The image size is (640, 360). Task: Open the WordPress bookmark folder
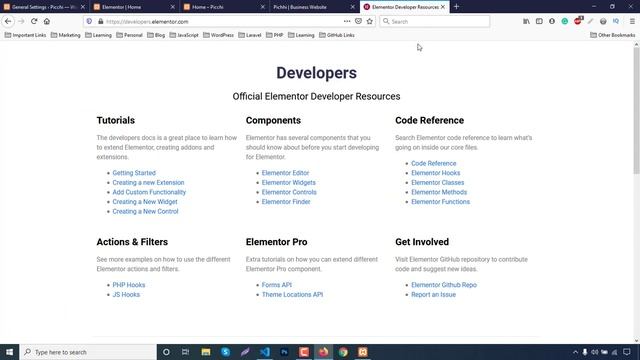pos(218,35)
